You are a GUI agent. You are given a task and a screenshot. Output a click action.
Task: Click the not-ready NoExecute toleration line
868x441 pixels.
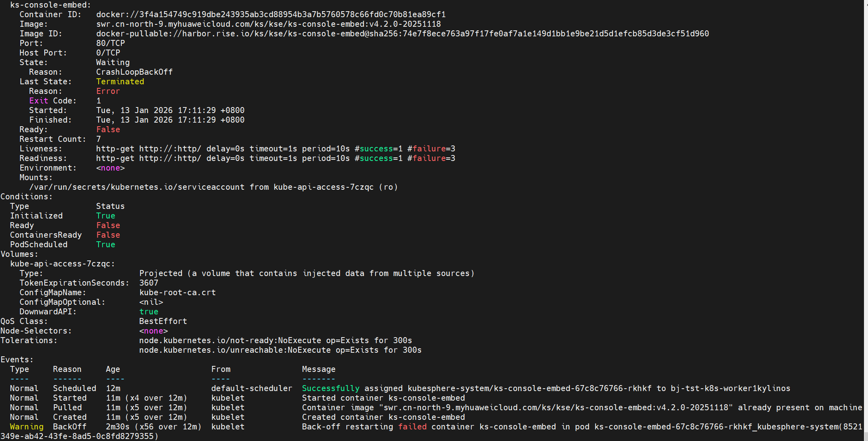coord(275,340)
